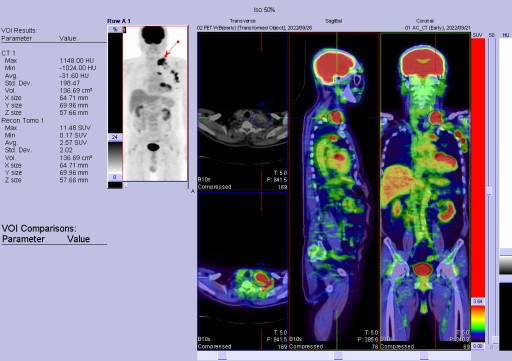The width and height of the screenshot is (512, 361).
Task: Select the whole-body MIP thumbnail in Row A 1
Action: click(155, 104)
